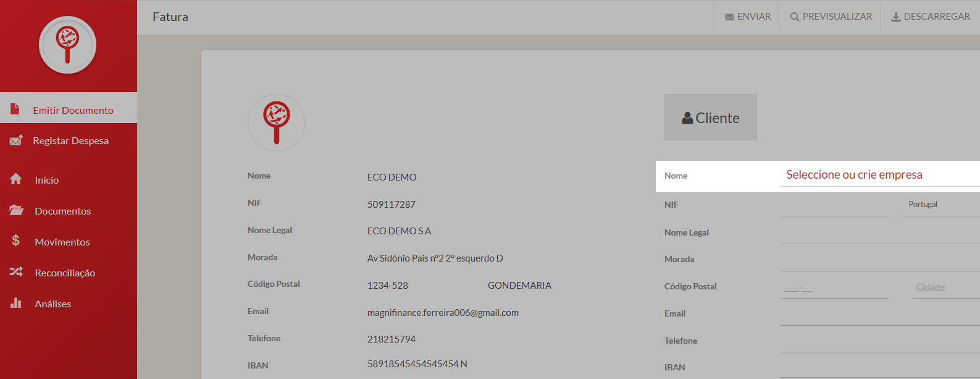
Task: Select the client Morada field
Action: click(879, 260)
